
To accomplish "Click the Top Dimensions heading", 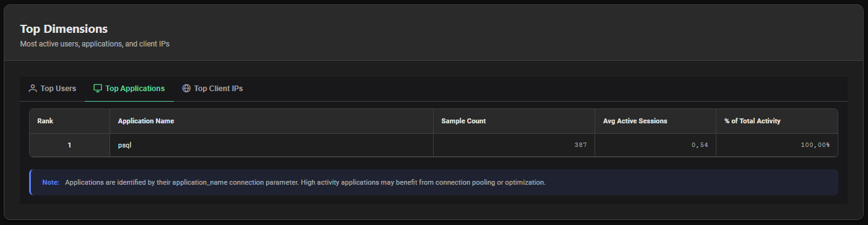I will click(x=64, y=29).
